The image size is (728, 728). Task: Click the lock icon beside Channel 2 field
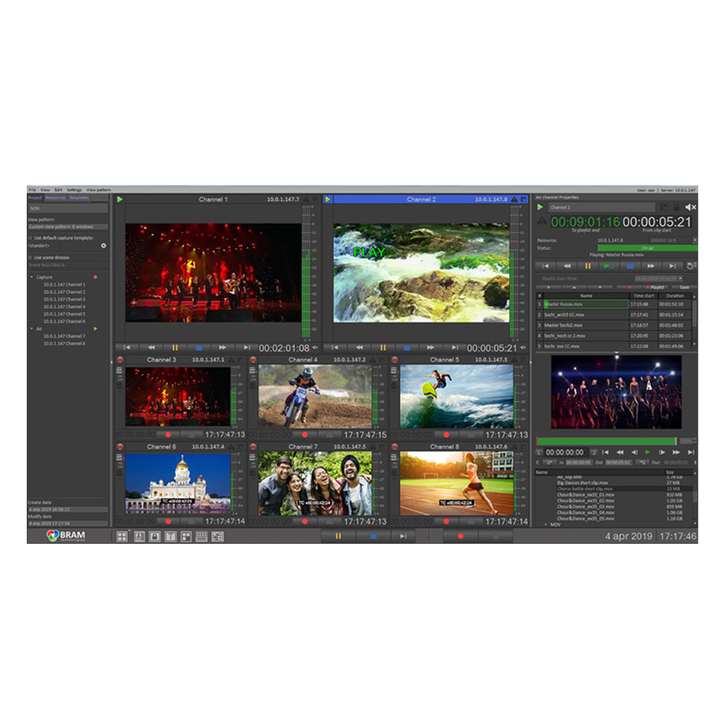(676, 207)
